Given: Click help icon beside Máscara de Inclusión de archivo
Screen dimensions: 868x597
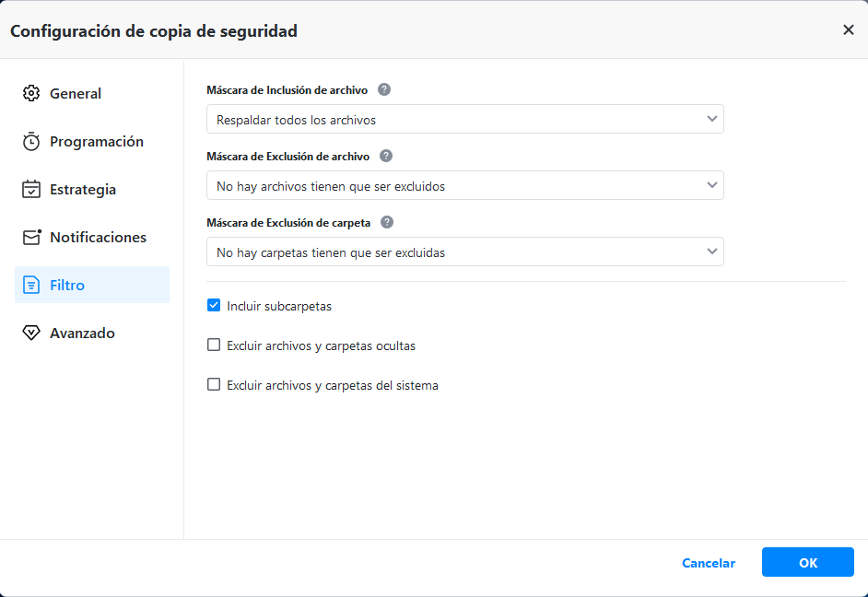Looking at the screenshot, I should [384, 89].
